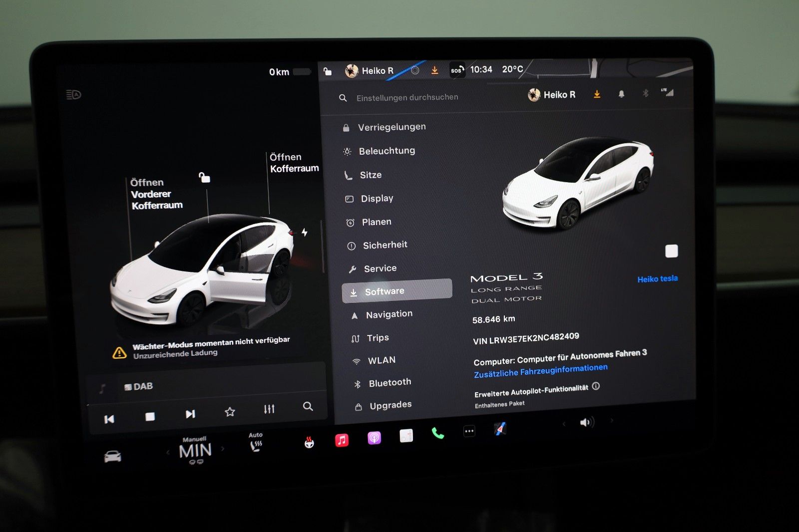Image resolution: width=799 pixels, height=532 pixels.
Task: Tap the LTE signal strength icon
Action: (x=667, y=92)
